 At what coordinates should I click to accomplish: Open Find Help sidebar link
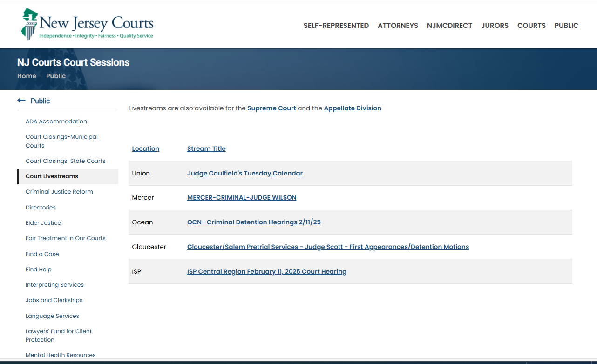tap(39, 270)
